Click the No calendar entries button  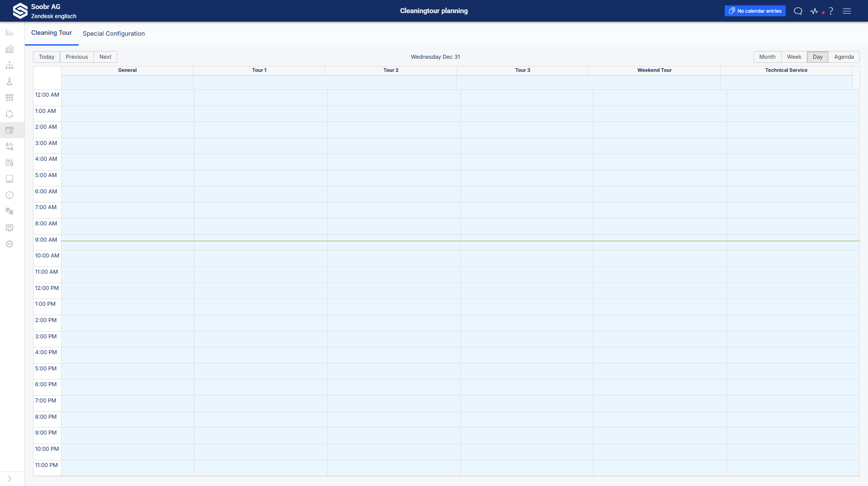pos(755,11)
